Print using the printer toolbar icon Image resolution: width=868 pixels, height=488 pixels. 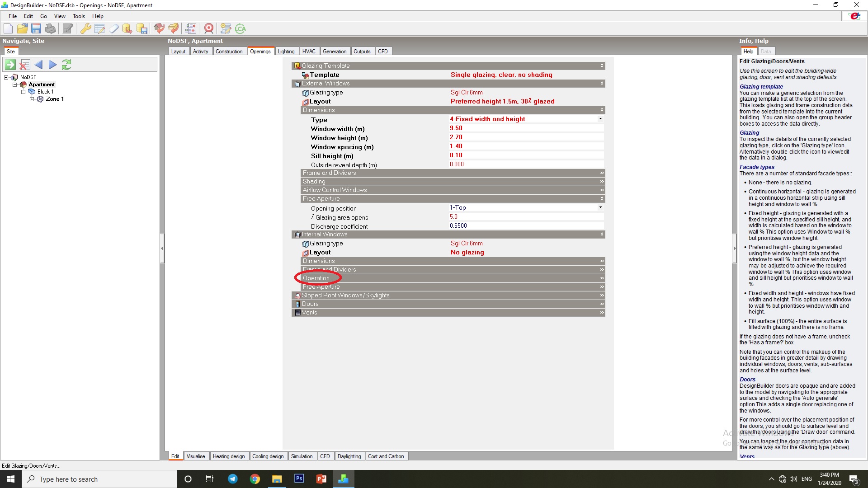51,29
